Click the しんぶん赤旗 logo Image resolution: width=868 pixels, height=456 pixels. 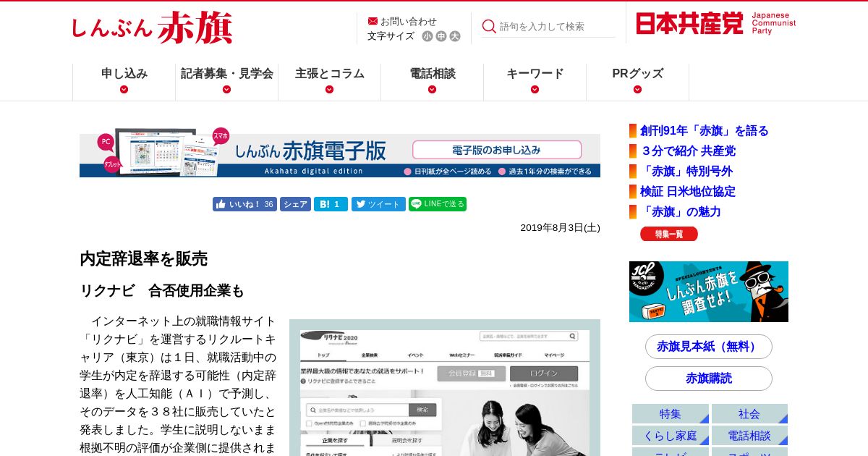[152, 28]
